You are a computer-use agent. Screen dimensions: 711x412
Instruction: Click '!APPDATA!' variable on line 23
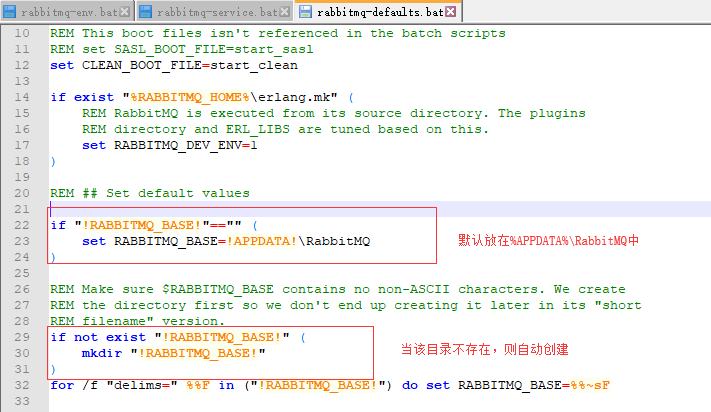point(262,242)
